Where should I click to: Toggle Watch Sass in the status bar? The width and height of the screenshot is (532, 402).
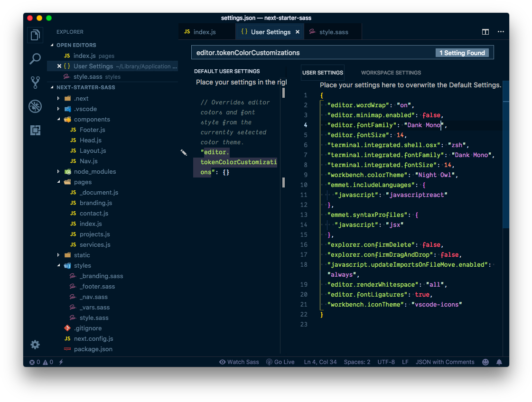[239, 362]
